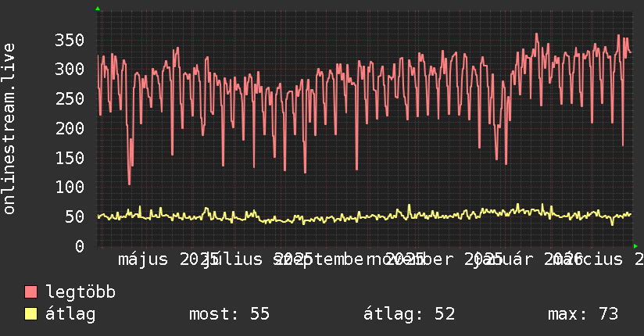Click the 0 y-axis label
The height and width of the screenshot is (336, 644).
(x=80, y=246)
